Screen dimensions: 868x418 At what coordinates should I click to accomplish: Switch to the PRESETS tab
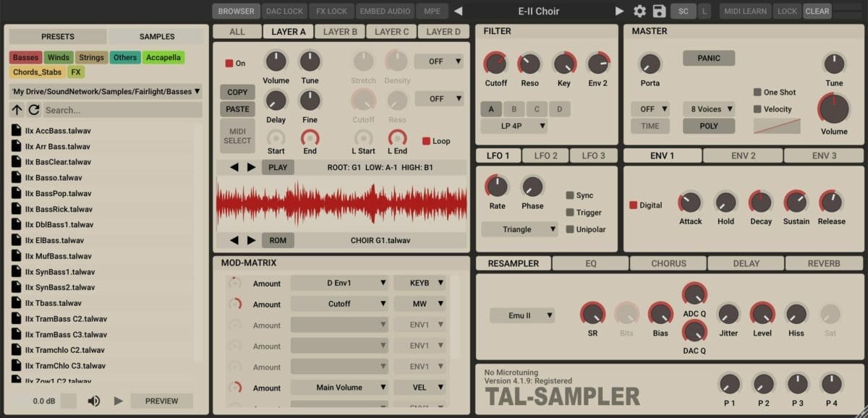pyautogui.click(x=57, y=35)
